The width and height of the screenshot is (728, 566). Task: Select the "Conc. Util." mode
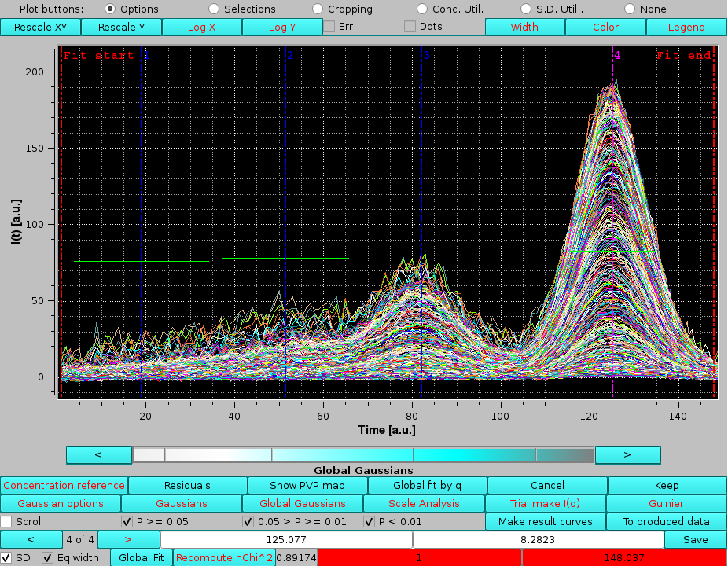pos(423,9)
